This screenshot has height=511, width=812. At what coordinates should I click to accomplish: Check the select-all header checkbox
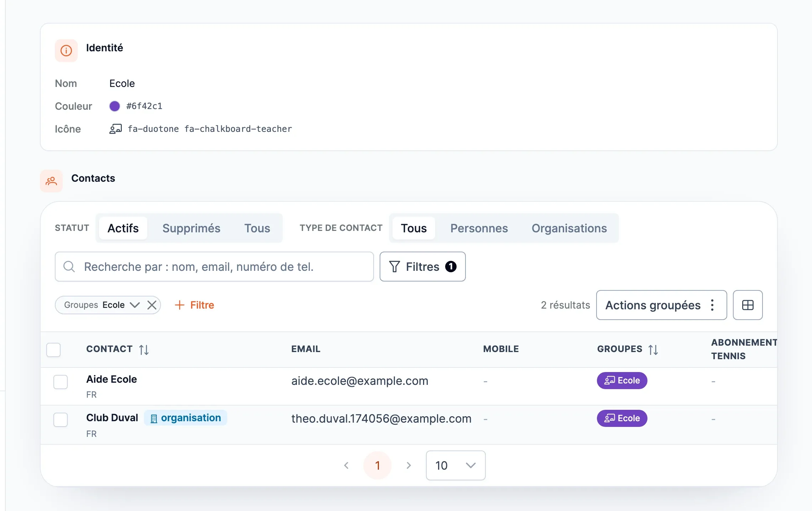tap(53, 350)
